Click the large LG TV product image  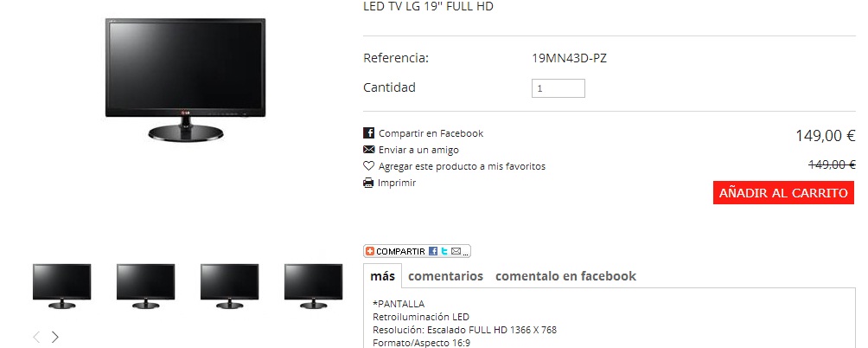point(186,80)
